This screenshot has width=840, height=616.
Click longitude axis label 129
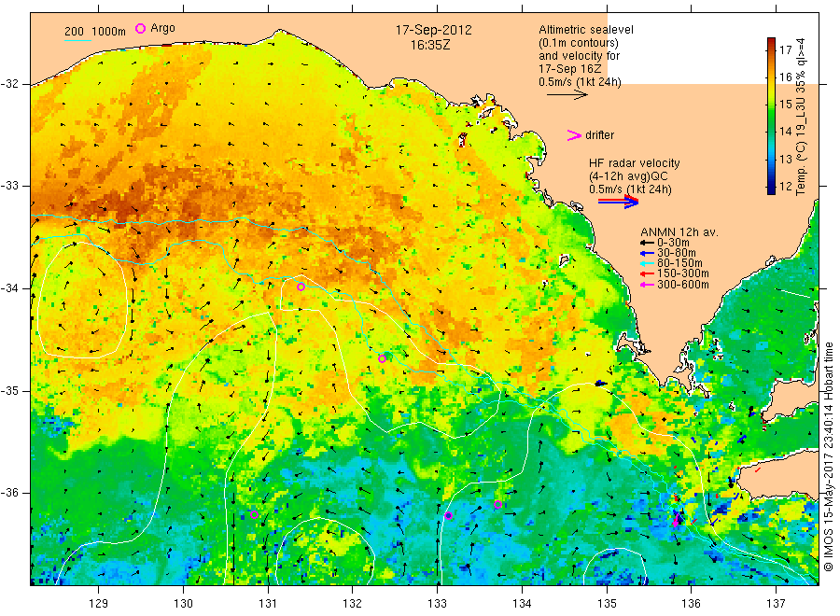tap(99, 603)
